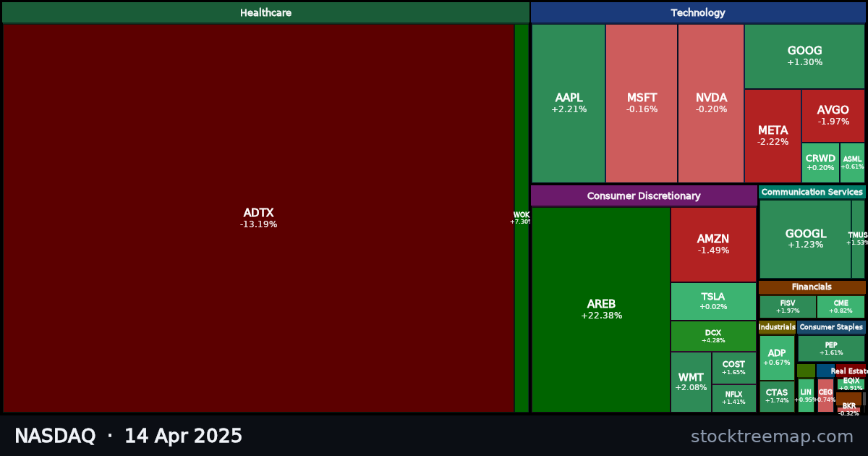Click the Real Estate sector header
This screenshot has width=868, height=456.
(x=851, y=371)
